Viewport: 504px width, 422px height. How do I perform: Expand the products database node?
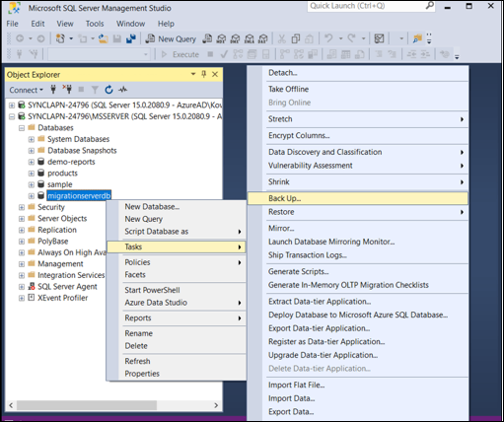[x=32, y=174]
